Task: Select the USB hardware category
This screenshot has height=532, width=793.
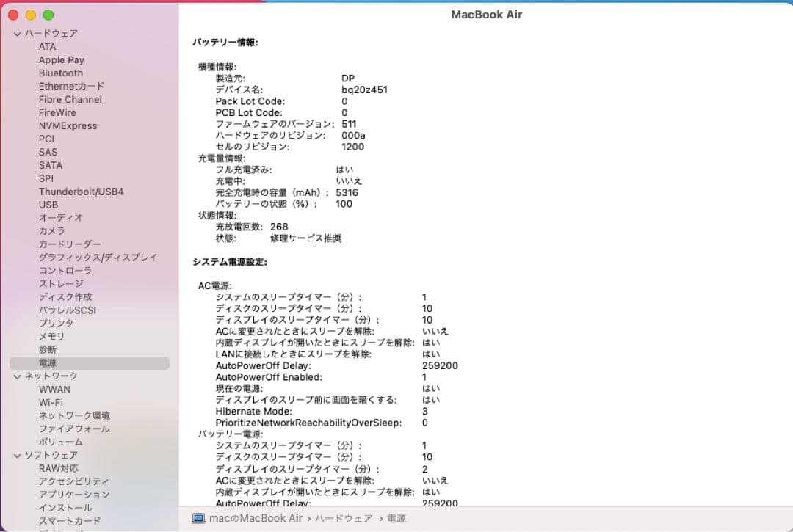Action: tap(49, 205)
